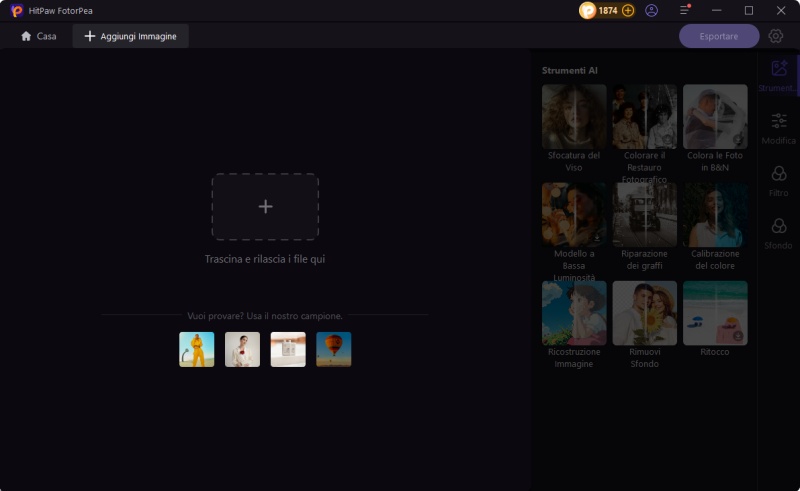Image resolution: width=800 pixels, height=491 pixels.
Task: Click the drag-and-drop upload box
Action: 265,207
